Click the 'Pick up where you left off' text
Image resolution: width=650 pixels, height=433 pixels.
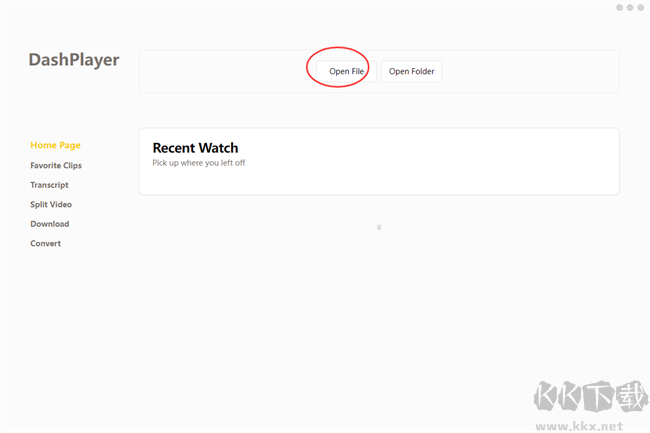click(199, 163)
